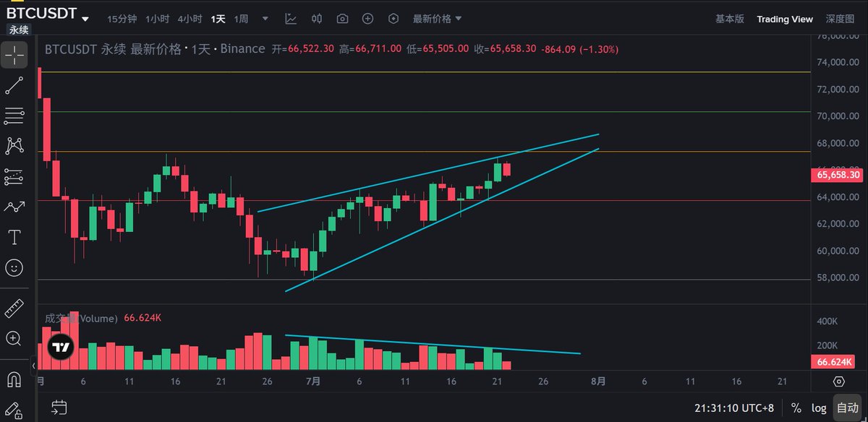Image resolution: width=868 pixels, height=422 pixels.
Task: Open the XABCD pattern tools
Action: tap(14, 146)
